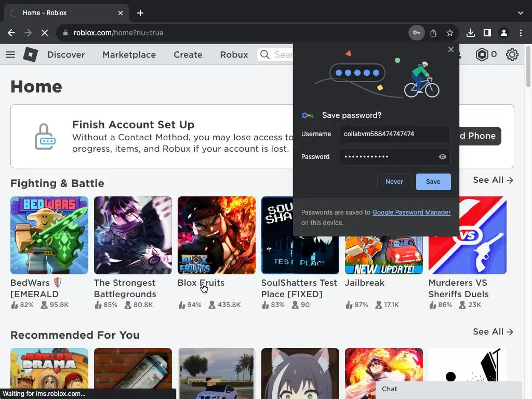Click the account lock icon in setup banner
532x399 pixels.
45,137
